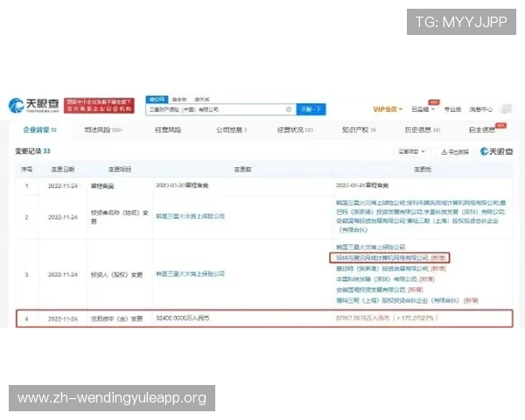Image resolution: width=525 pixels, height=420 pixels.
Task: Switch to the 自主信息 tab
Action: (482, 130)
